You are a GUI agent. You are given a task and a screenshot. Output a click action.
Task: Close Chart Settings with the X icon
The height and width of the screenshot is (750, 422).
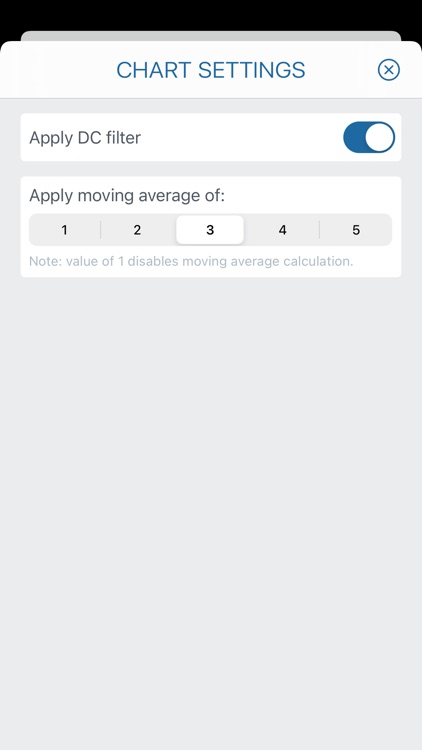[389, 70]
